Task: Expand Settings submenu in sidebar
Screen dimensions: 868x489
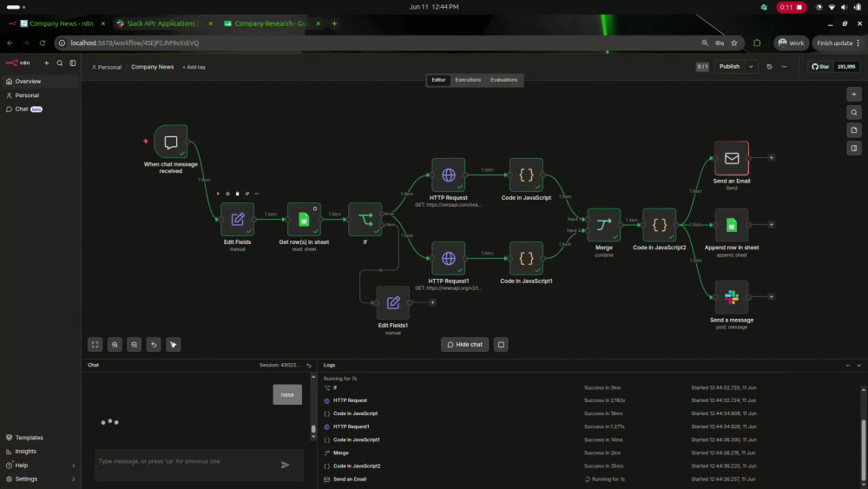Action: pos(74,479)
